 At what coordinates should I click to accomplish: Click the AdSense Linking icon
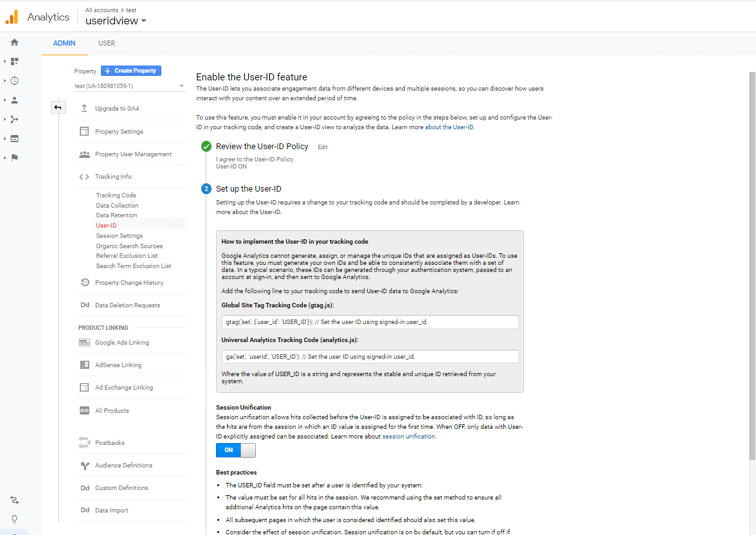point(84,365)
